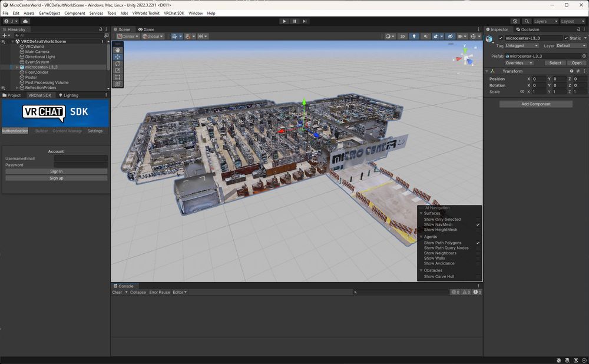This screenshot has width=589, height=364.
Task: Click the Add Component button
Action: [535, 104]
